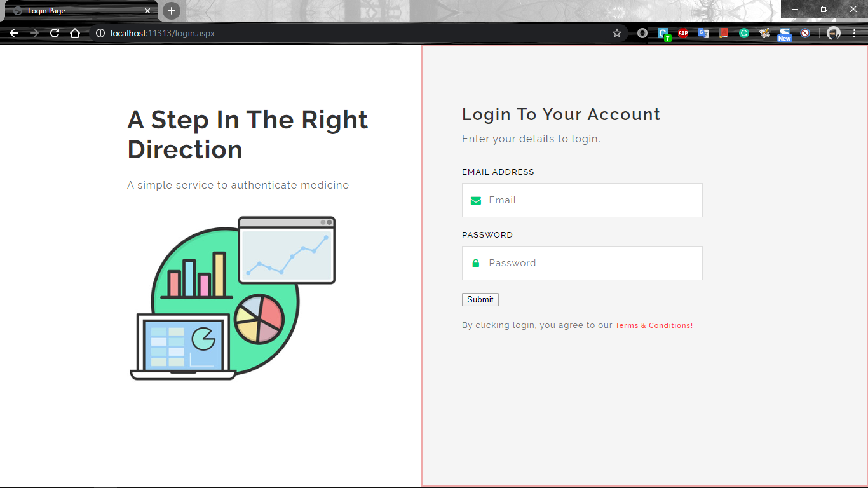Minimize the browser window
The width and height of the screenshot is (868, 488).
click(795, 9)
